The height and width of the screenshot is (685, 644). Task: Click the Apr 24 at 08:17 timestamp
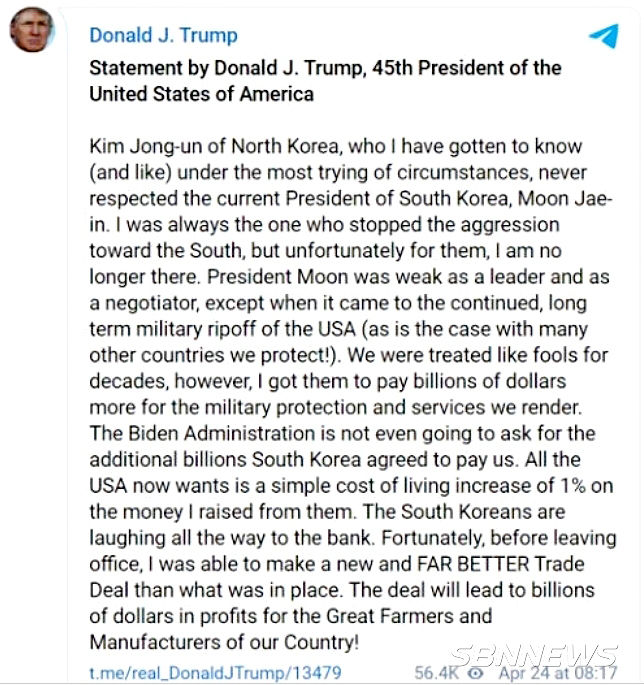[557, 673]
